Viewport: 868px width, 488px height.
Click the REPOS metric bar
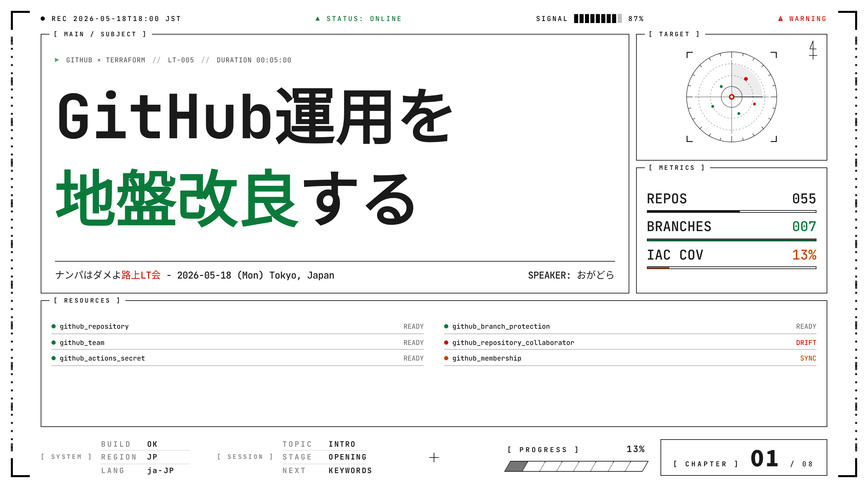pyautogui.click(x=731, y=211)
